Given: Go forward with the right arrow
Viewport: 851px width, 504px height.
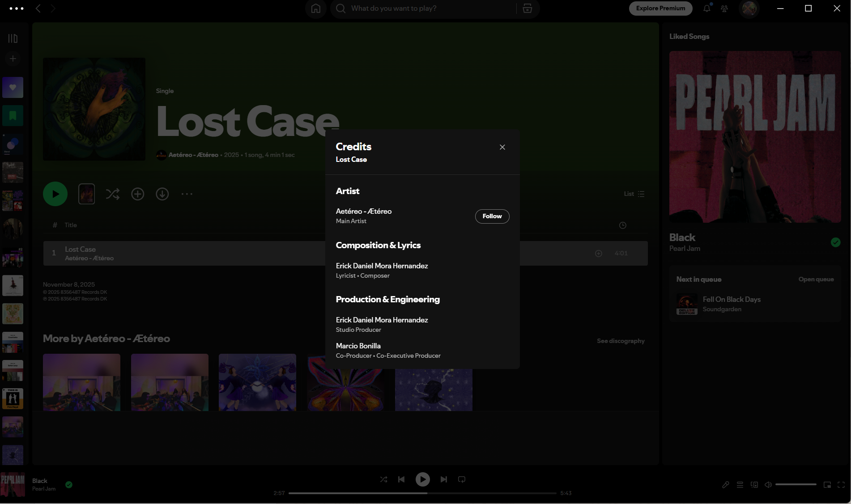Looking at the screenshot, I should point(53,8).
